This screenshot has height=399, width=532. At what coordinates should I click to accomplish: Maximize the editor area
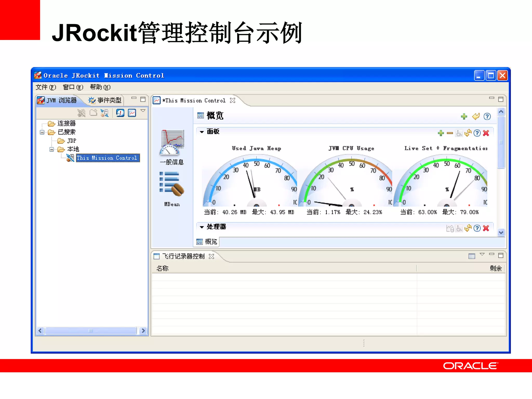(501, 99)
